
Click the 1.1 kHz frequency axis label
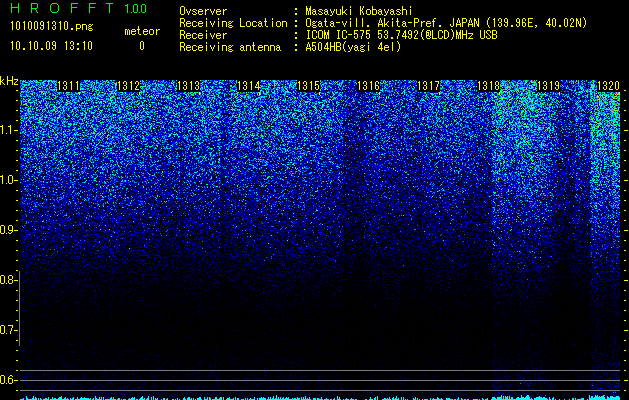click(9, 130)
